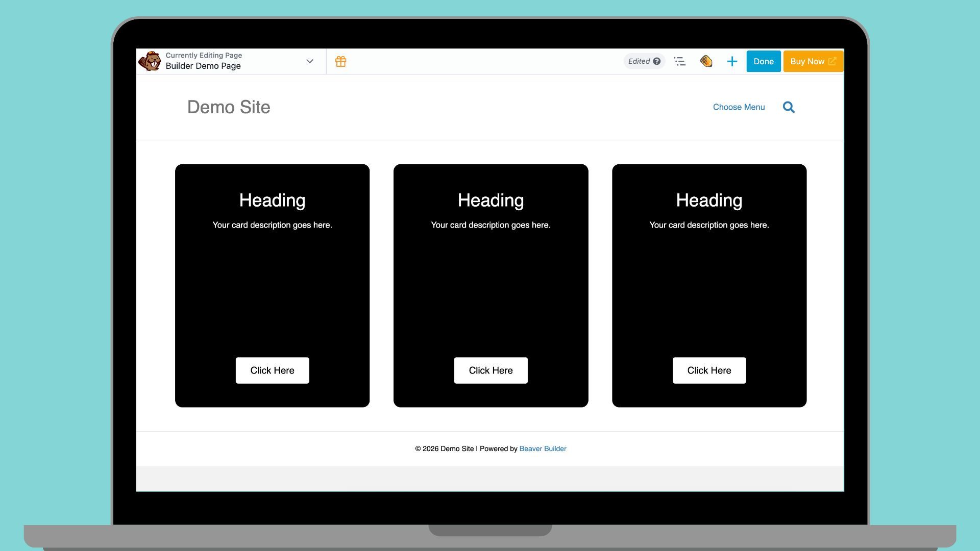Follow the Beaver Builder footer link

point(543,449)
